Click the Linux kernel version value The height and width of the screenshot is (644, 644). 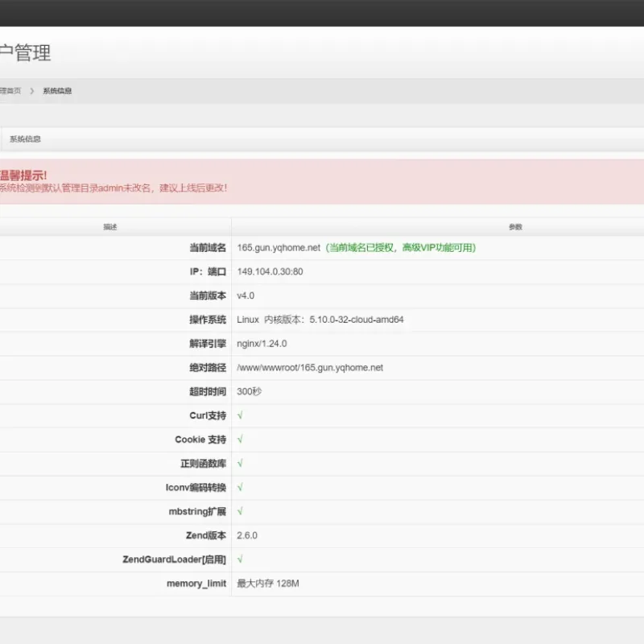pos(320,320)
